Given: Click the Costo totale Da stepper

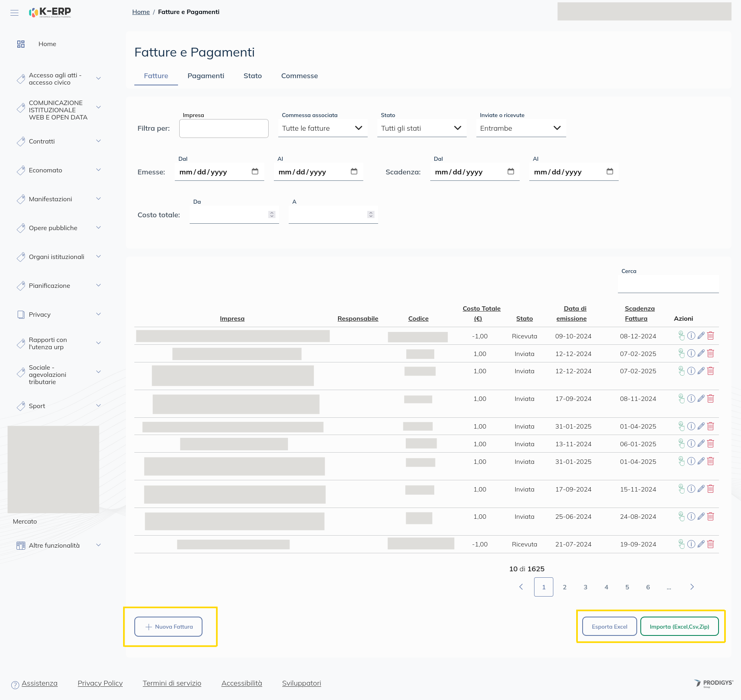Looking at the screenshot, I should point(272,215).
